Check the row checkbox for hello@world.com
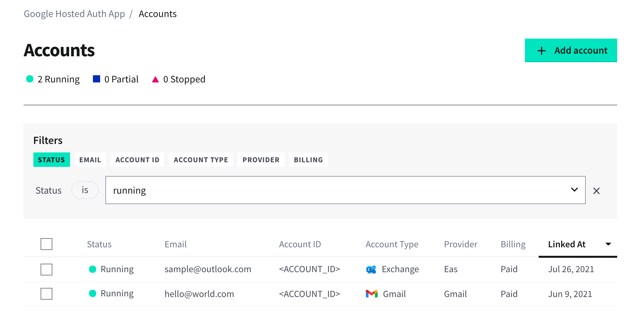Screen dimensions: 644x316 pos(46,294)
